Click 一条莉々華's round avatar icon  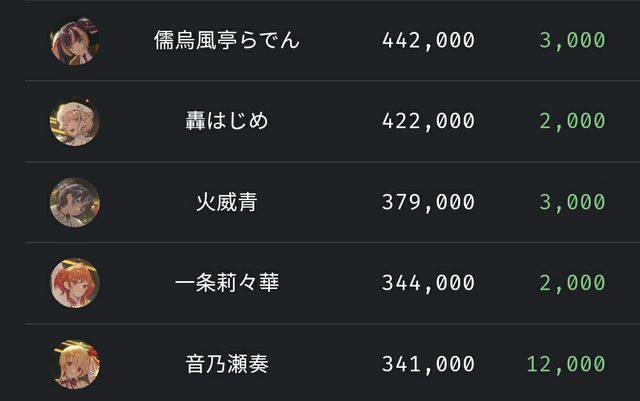(x=75, y=284)
